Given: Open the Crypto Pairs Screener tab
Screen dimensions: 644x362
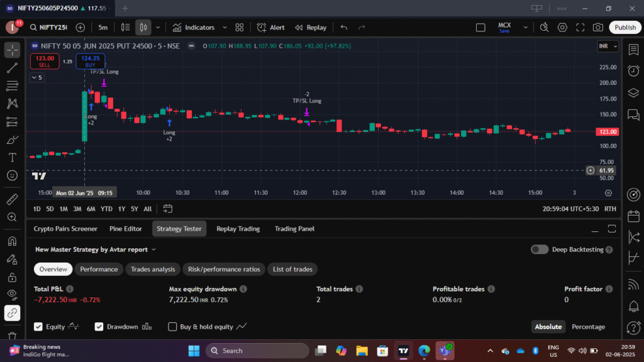Looking at the screenshot, I should point(65,229).
